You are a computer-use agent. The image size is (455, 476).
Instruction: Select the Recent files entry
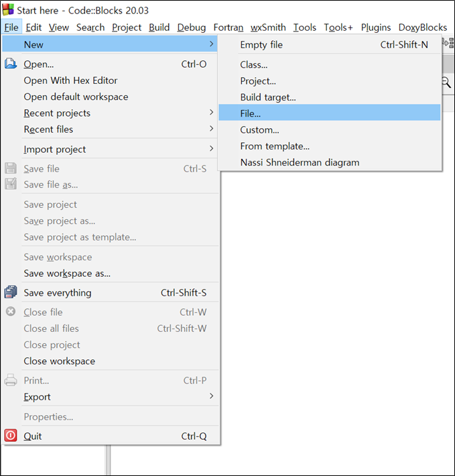pyautogui.click(x=109, y=129)
